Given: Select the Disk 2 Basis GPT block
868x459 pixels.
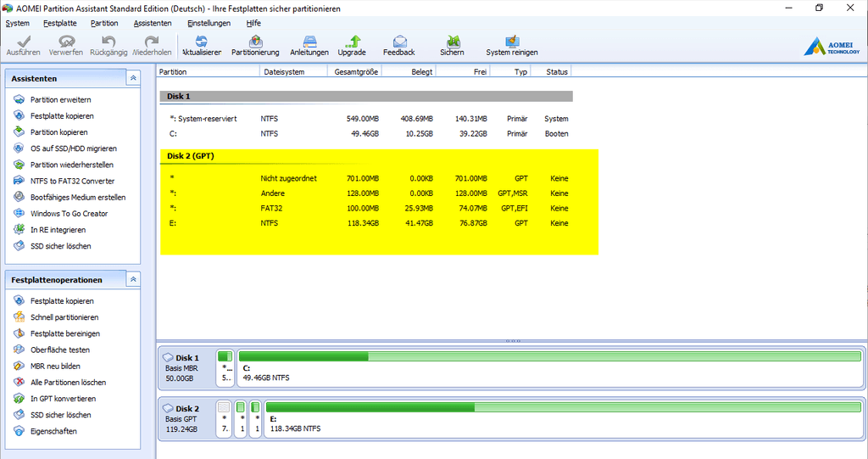Looking at the screenshot, I should [x=186, y=418].
